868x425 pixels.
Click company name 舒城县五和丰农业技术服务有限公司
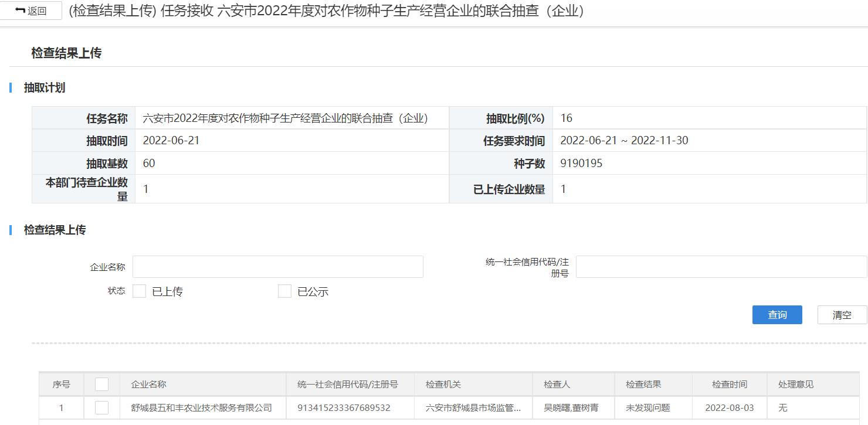tap(202, 408)
